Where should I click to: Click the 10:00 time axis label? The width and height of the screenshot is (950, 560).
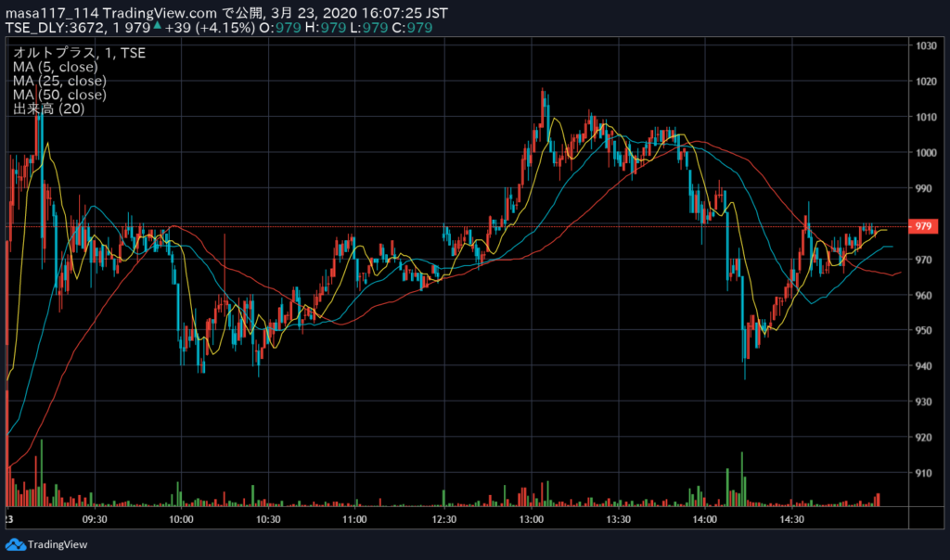(x=181, y=519)
